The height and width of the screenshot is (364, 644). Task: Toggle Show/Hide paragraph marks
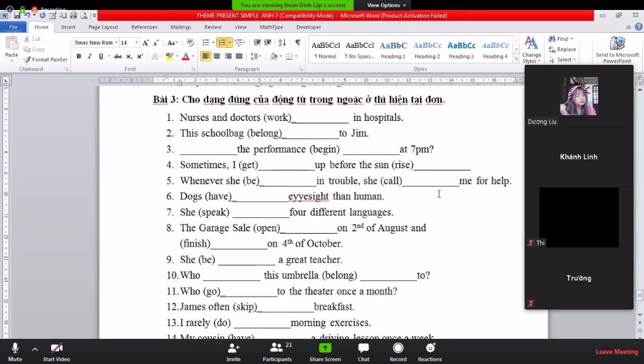[297, 43]
